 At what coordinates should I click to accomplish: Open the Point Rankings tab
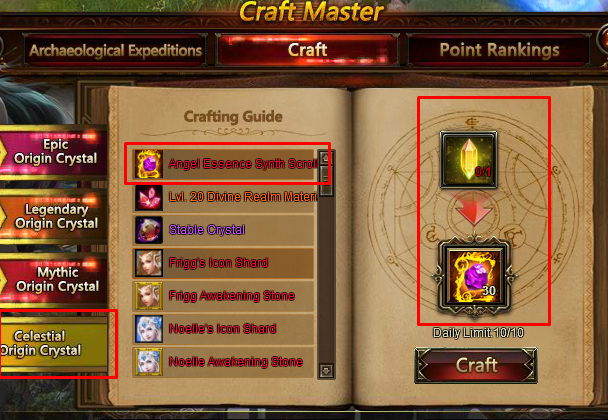[x=499, y=50]
